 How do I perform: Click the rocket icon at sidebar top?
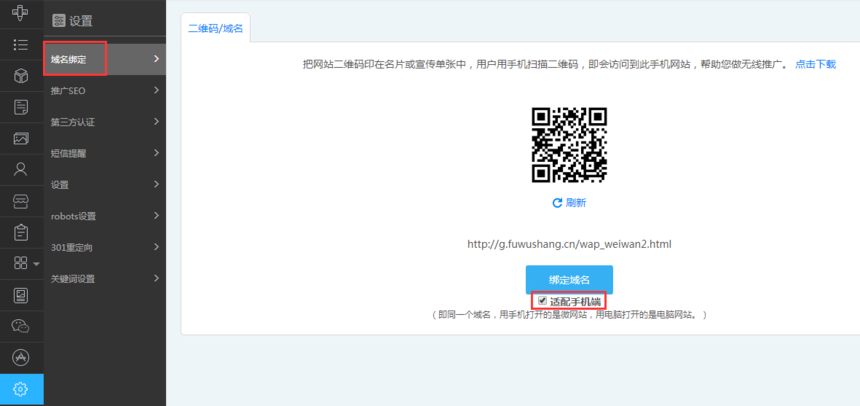coord(21,12)
